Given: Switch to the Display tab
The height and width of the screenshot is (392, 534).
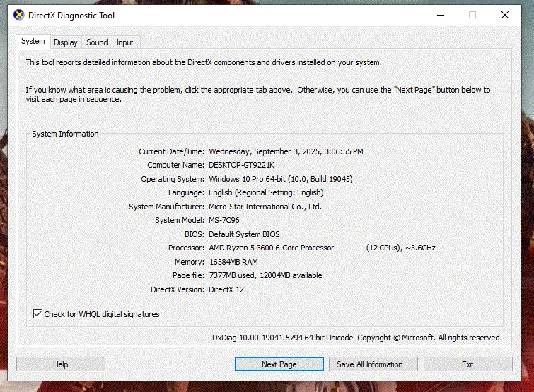Looking at the screenshot, I should [66, 42].
